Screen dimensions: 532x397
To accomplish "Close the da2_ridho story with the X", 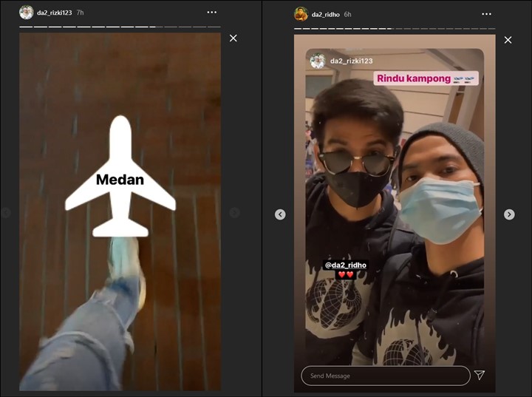I will tap(508, 40).
